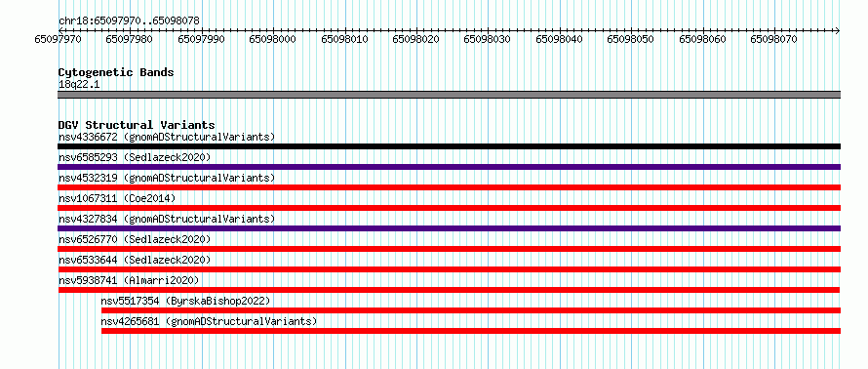868x369 pixels.
Task: Click the black bar for nsv4336672
Action: (x=449, y=146)
